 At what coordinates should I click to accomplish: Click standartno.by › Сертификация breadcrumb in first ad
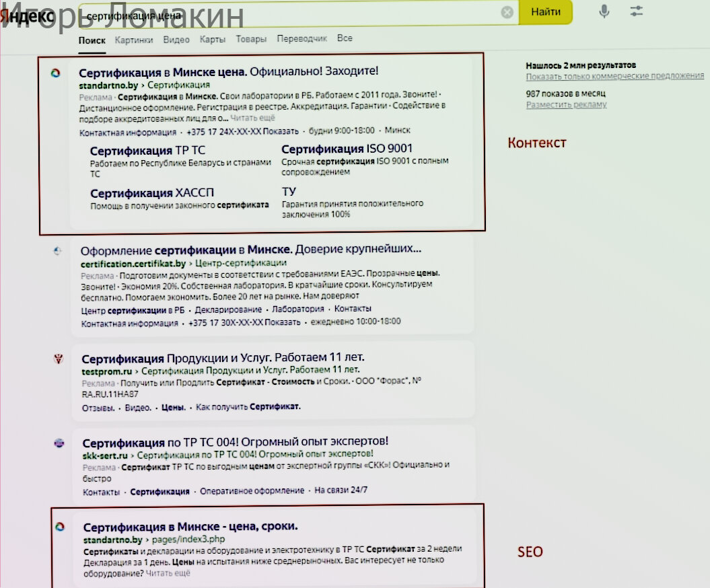coord(145,85)
